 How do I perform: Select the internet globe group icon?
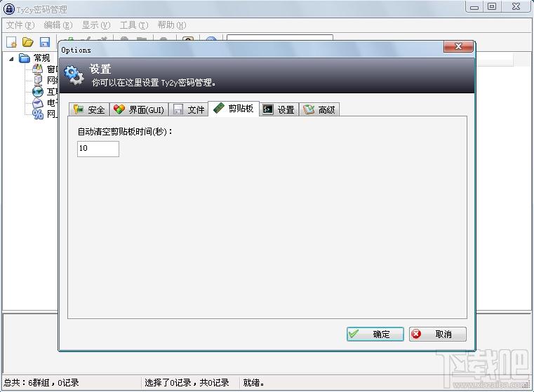click(x=37, y=92)
